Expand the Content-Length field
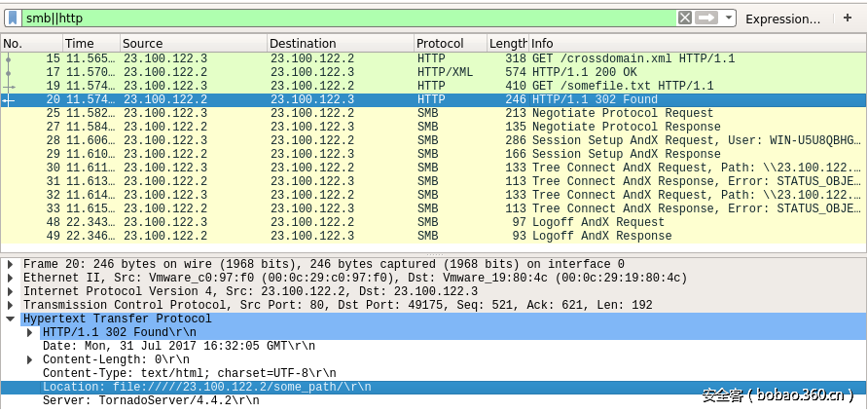Viewport: 868px width, 413px height. (30, 360)
